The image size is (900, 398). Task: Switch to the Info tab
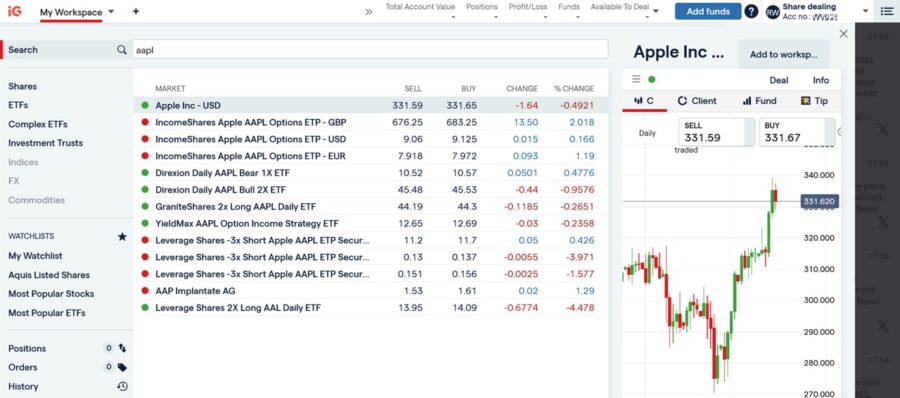[x=821, y=80]
